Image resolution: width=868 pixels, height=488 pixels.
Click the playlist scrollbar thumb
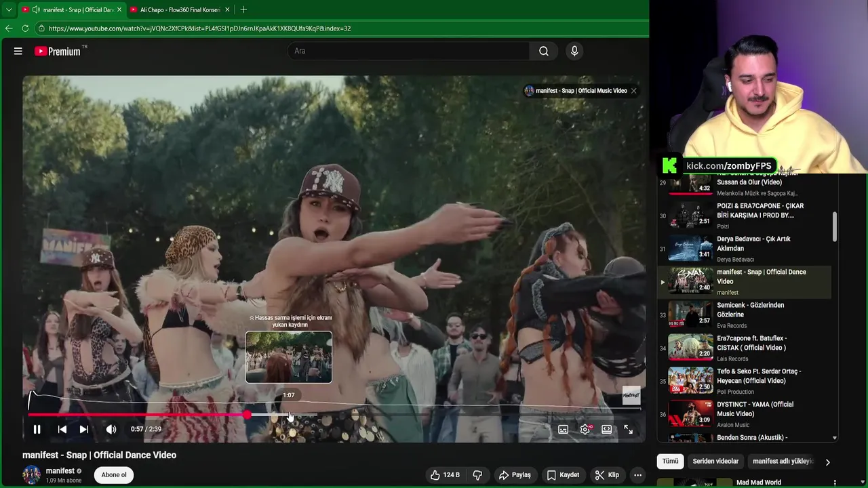pos(835,226)
